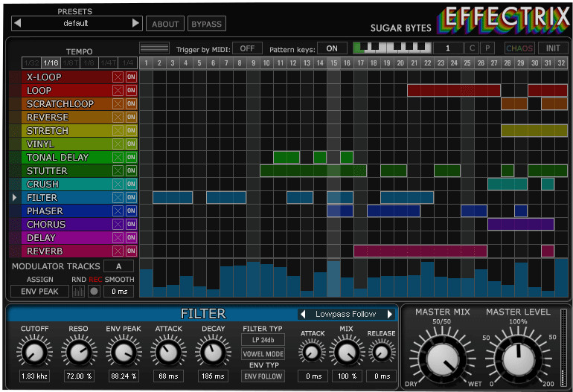Viewport: 573px width, 392px height.
Task: Clear the STRETCH track with its X icon
Action: pos(118,130)
